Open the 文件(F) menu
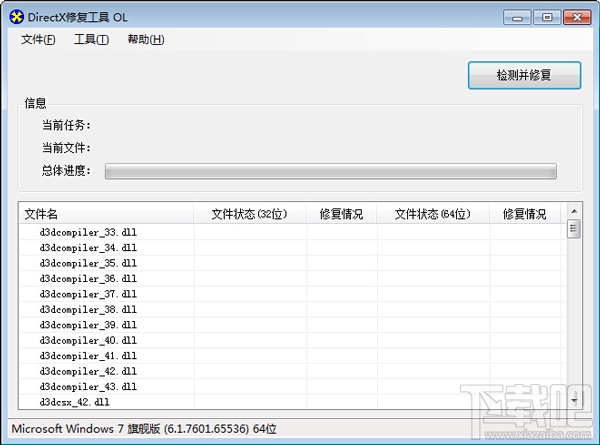600x445 pixels. (38, 39)
